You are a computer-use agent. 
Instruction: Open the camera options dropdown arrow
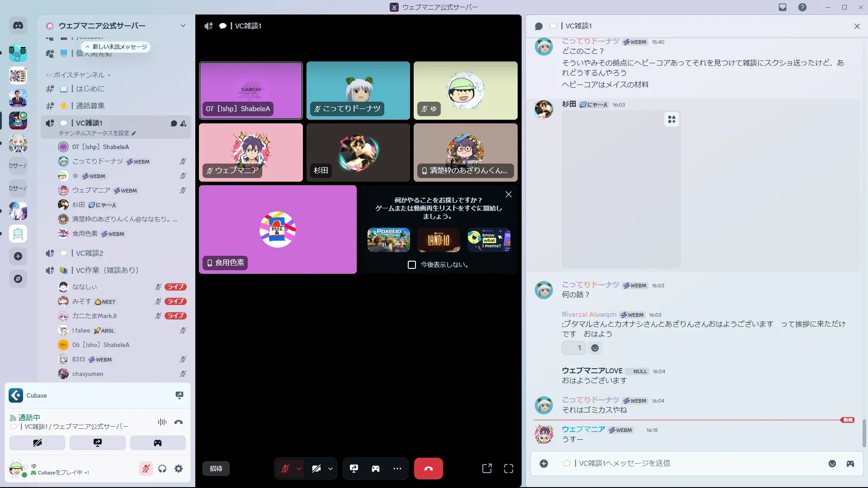pyautogui.click(x=330, y=469)
